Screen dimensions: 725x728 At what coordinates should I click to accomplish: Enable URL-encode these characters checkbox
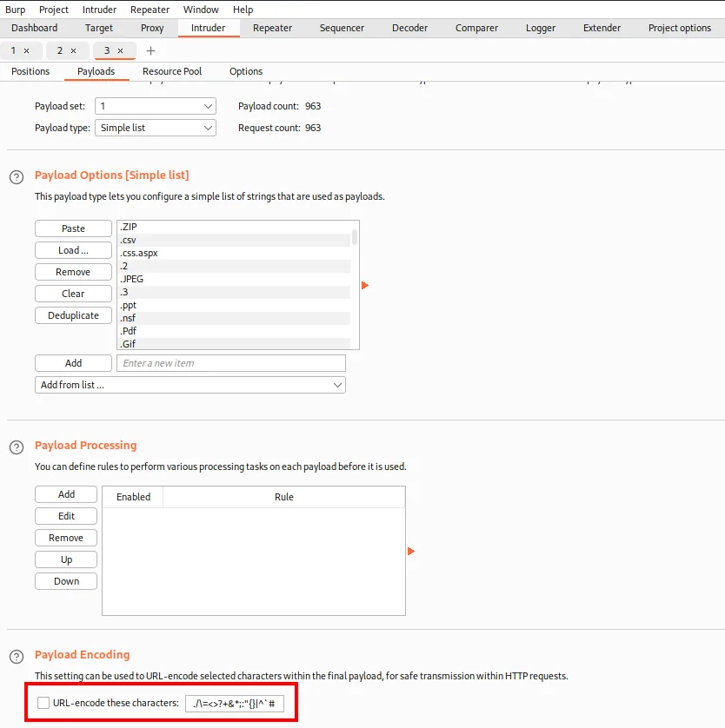click(43, 703)
